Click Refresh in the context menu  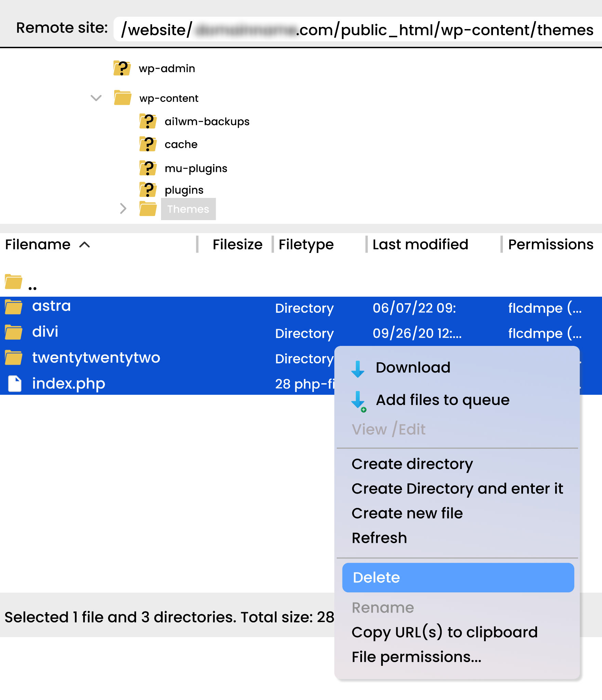coord(379,538)
